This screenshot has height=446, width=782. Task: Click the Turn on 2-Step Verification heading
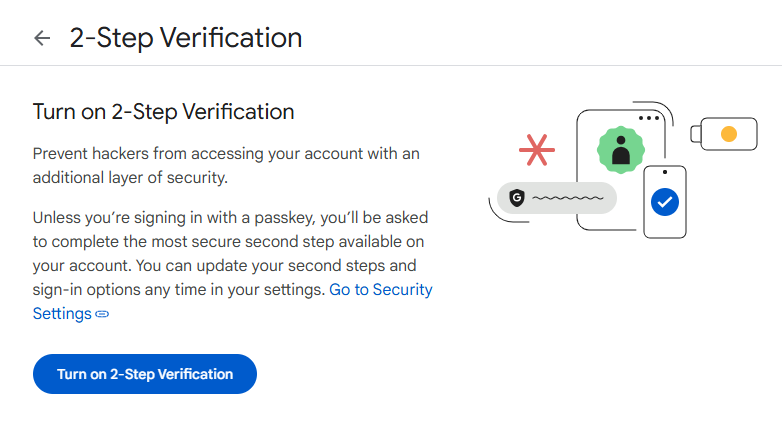click(163, 111)
